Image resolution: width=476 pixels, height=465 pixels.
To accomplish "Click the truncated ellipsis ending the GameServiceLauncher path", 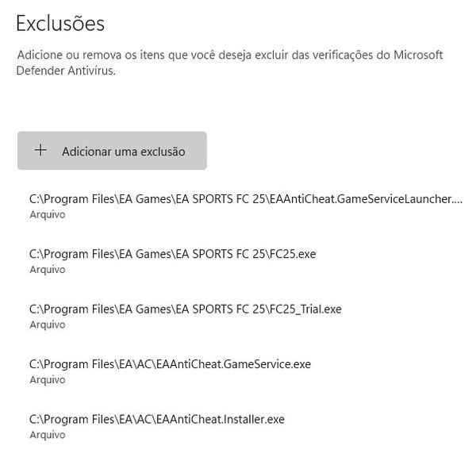I will tap(459, 199).
